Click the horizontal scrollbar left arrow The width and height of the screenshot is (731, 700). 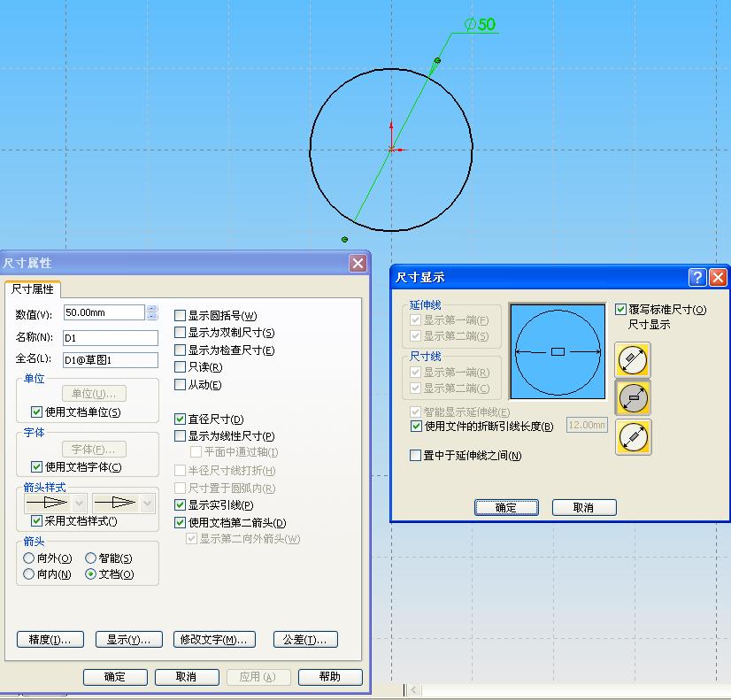coord(414,689)
